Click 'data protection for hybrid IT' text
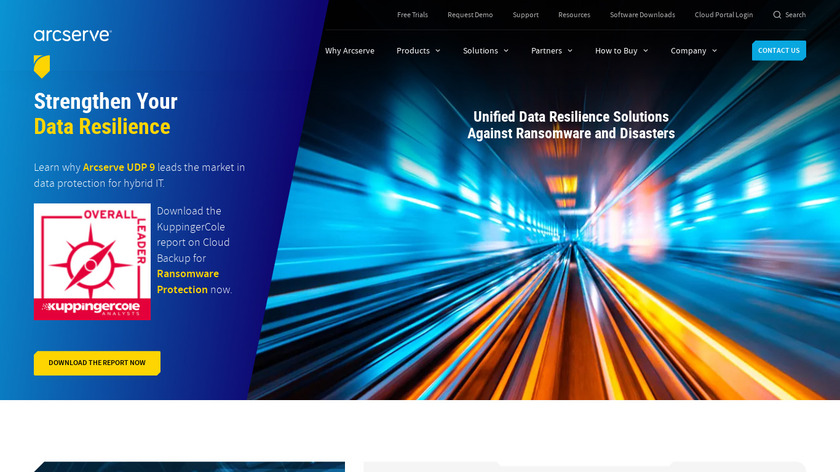Screen dimensions: 840x472 [99, 183]
